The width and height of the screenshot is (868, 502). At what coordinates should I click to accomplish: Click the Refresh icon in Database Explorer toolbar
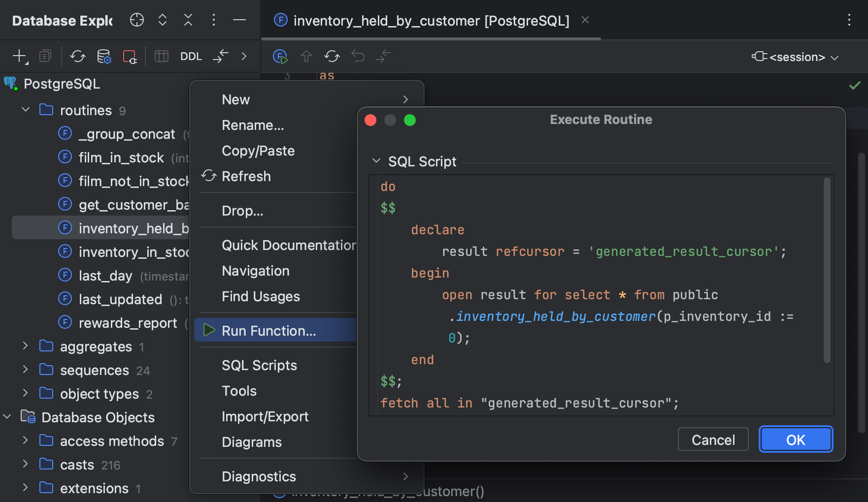click(77, 56)
